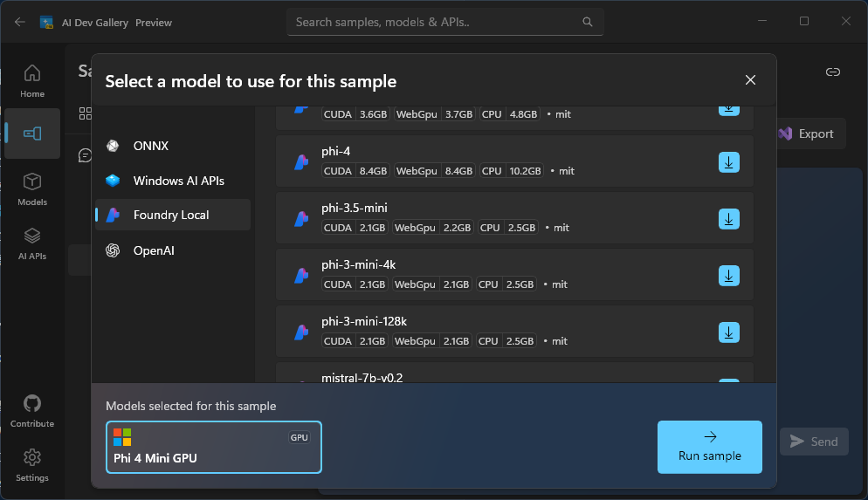Click the GPU badge on Phi 4 Mini
Screen dimensions: 868x500
[x=299, y=437]
